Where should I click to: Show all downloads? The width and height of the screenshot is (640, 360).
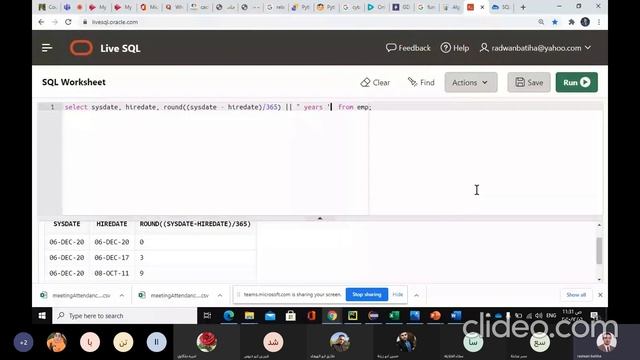(x=576, y=295)
